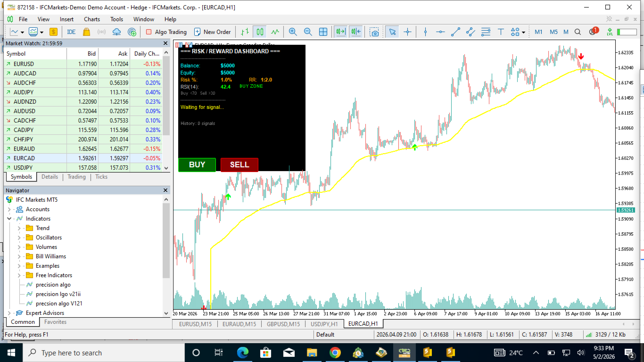644x362 pixels.
Task: Open the shapes objects dropdown arrow
Action: point(523,33)
